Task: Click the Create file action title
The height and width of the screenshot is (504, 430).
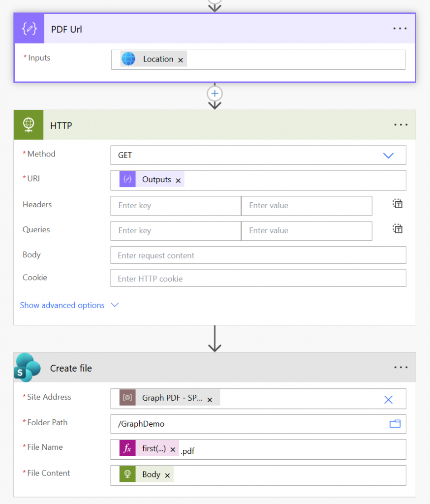Action: click(x=71, y=368)
